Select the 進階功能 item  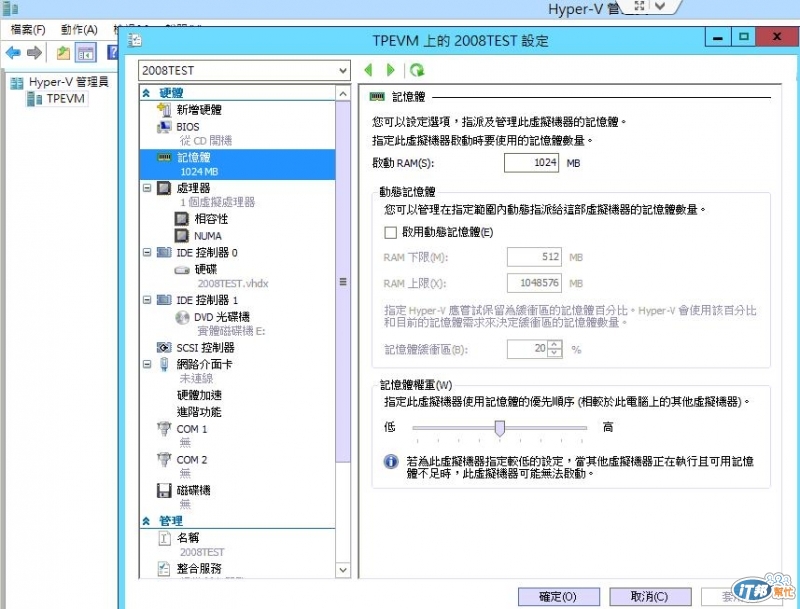coord(199,412)
